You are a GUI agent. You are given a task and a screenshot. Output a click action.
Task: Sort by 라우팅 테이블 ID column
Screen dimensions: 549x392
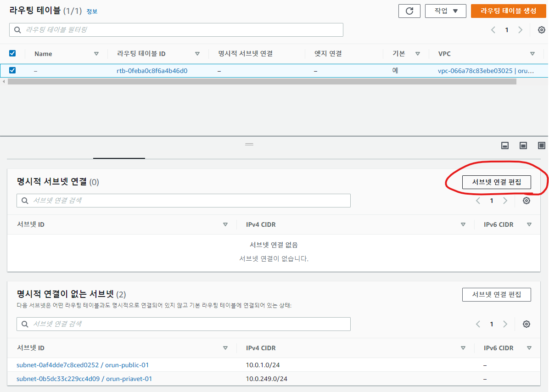coord(197,54)
